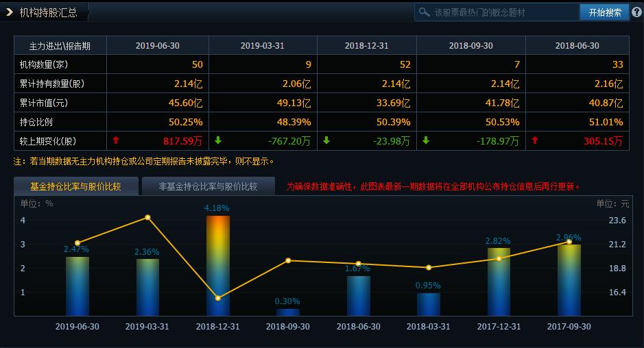Focus the 该股票最热门的概念题材 search field
Screen dimensions: 644x348
497,12
